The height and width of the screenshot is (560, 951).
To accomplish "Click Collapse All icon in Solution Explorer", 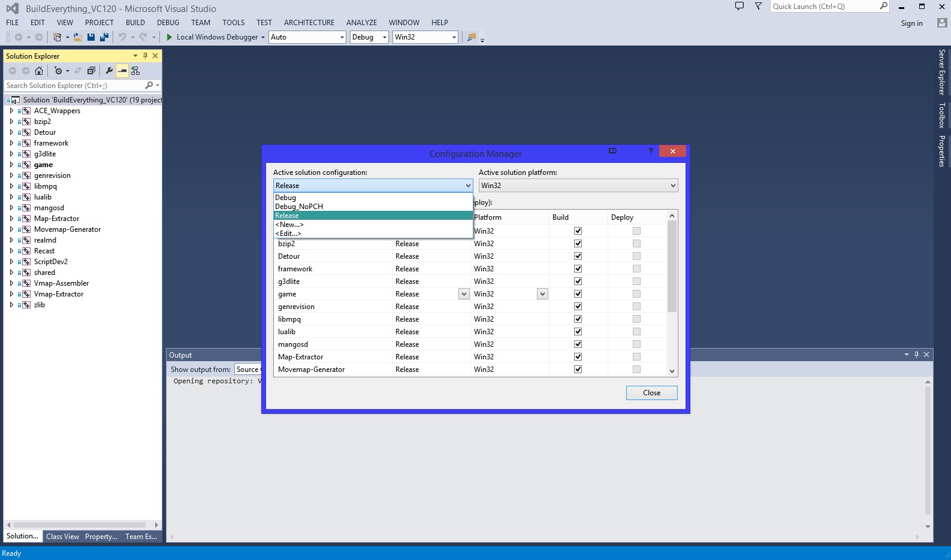I will (x=91, y=71).
